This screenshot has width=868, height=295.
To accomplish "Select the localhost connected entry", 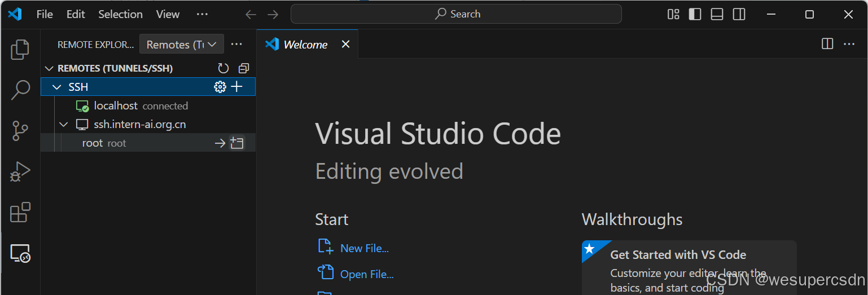I will tap(148, 105).
